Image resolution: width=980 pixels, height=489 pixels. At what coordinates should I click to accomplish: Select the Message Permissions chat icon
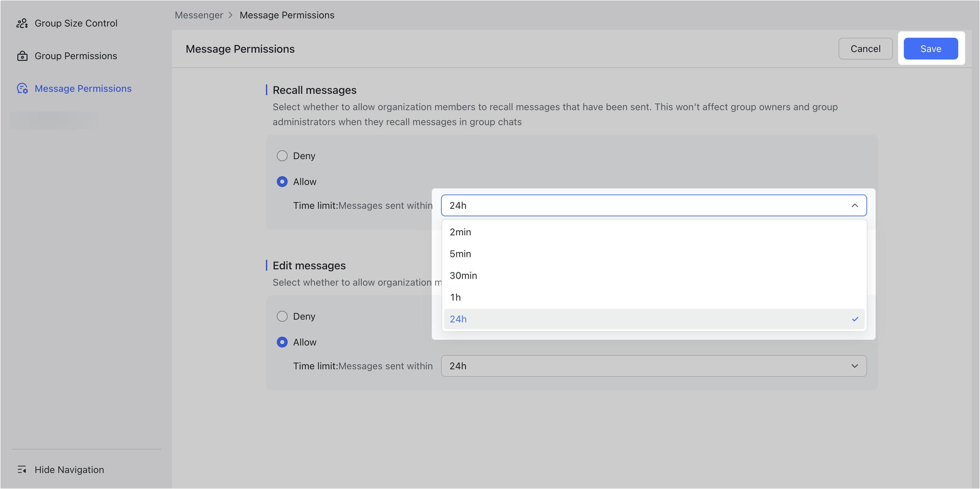tap(23, 88)
